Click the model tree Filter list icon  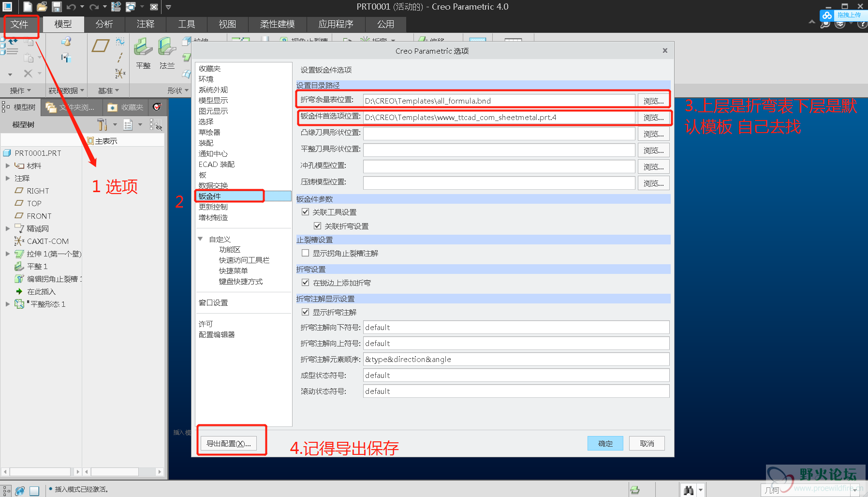[128, 125]
